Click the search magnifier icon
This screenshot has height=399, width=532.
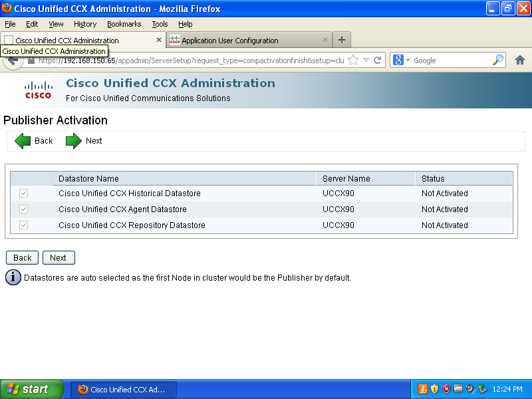[x=497, y=60]
